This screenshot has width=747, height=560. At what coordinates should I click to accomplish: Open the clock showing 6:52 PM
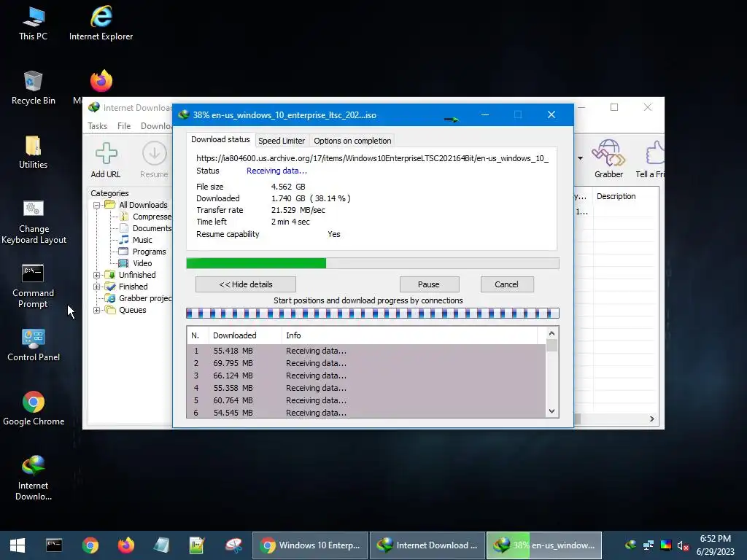[715, 545]
